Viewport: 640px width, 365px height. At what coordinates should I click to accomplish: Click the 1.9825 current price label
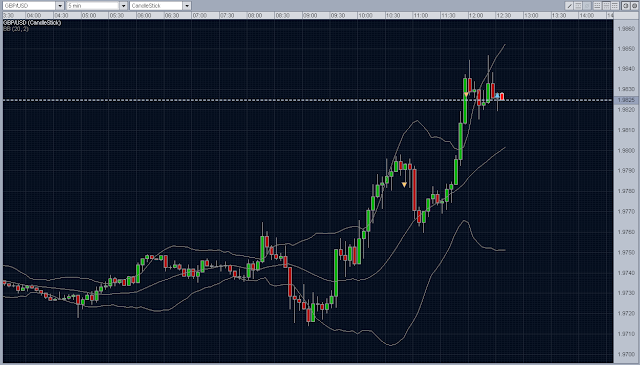pyautogui.click(x=626, y=100)
